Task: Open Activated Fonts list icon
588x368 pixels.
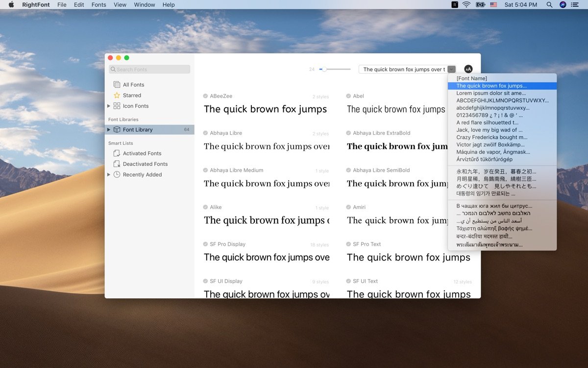Action: (x=117, y=153)
